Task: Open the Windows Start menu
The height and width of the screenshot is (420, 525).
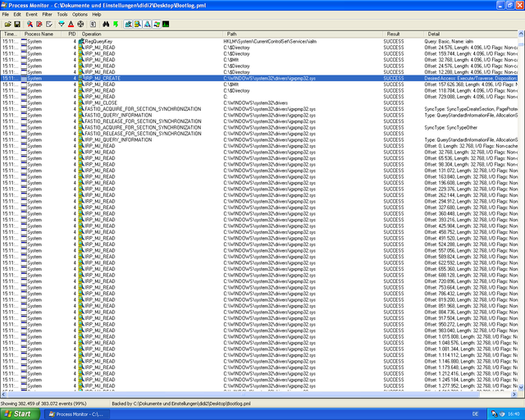Action: (19, 414)
